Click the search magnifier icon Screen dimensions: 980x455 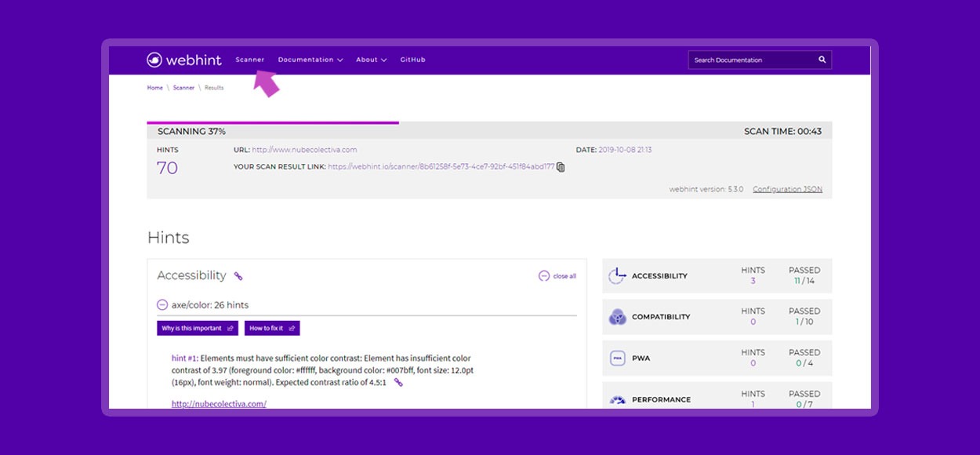tap(822, 60)
